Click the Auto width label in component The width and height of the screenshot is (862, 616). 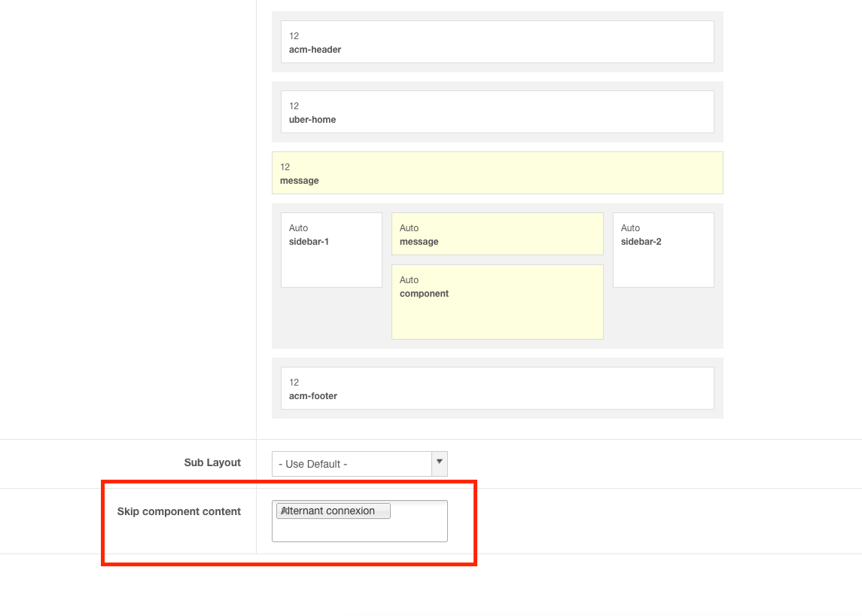pyautogui.click(x=410, y=280)
